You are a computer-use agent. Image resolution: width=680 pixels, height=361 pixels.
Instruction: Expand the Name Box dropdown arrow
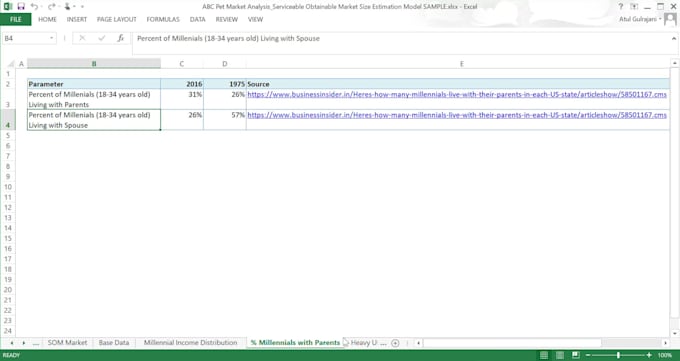pyautogui.click(x=52, y=38)
